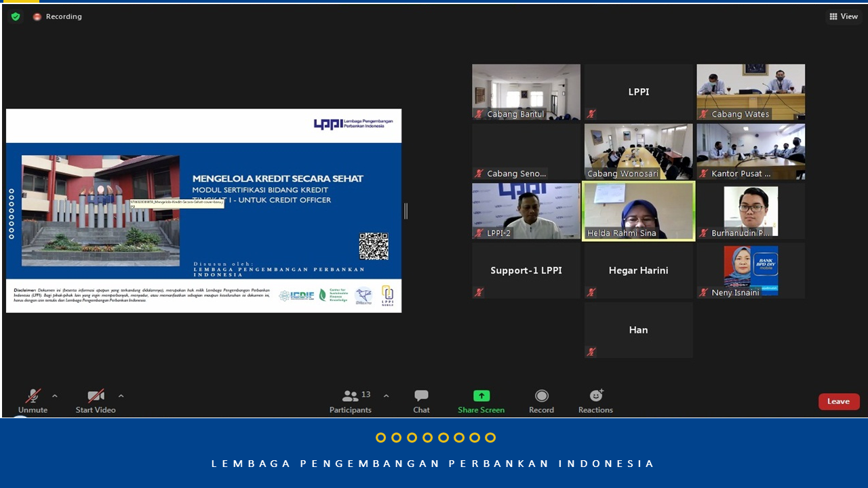Select the LPPI participant tile
This screenshot has width=868, height=488.
point(639,92)
